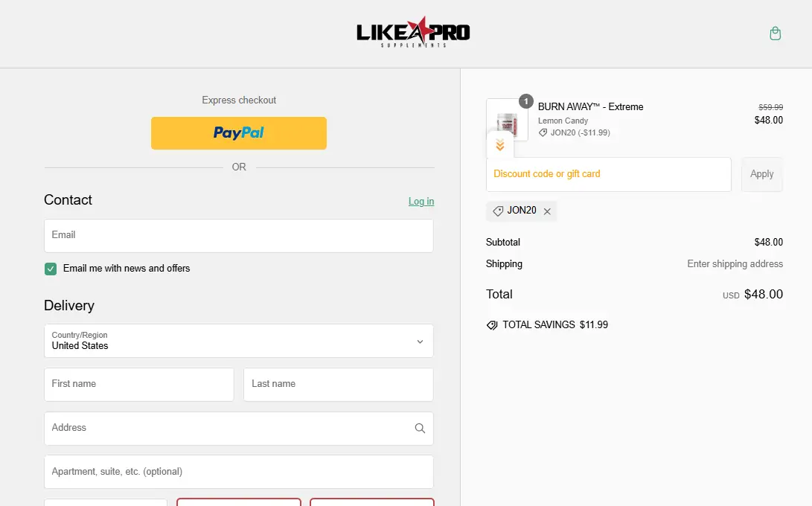Click the Like A Pro Supplements logo
This screenshot has width=812, height=506.
(x=413, y=33)
